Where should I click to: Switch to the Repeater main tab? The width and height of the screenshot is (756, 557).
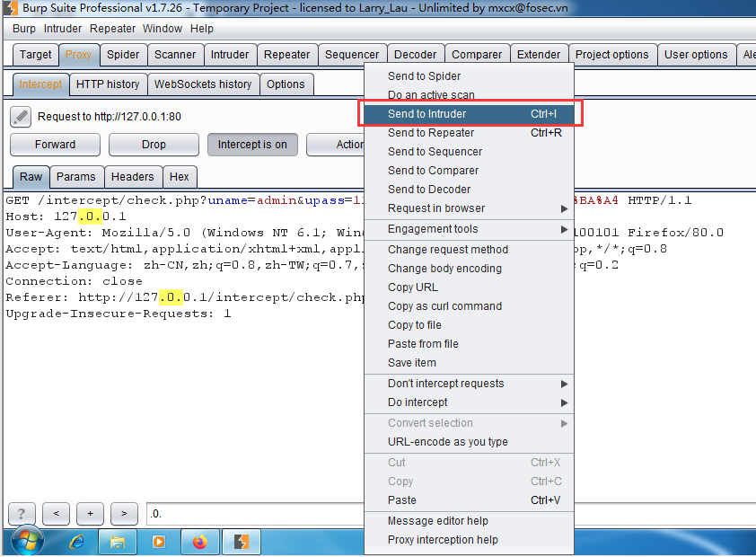287,55
